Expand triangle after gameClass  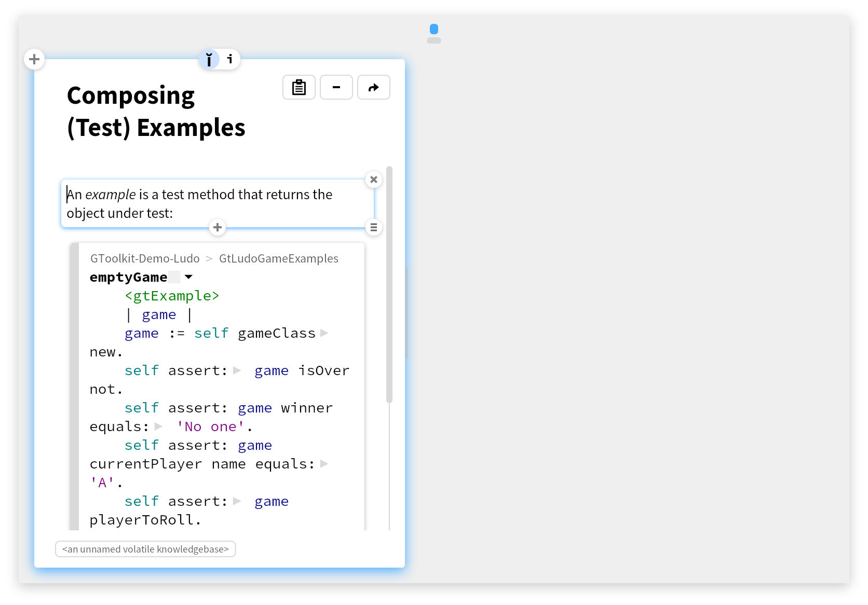(x=324, y=333)
